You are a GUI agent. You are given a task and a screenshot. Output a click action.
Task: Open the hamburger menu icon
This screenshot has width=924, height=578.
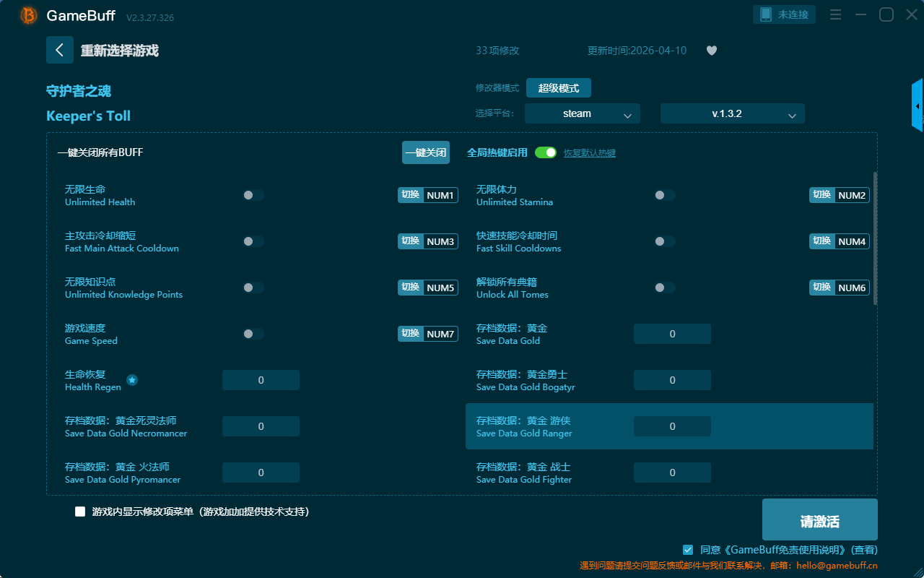835,15
